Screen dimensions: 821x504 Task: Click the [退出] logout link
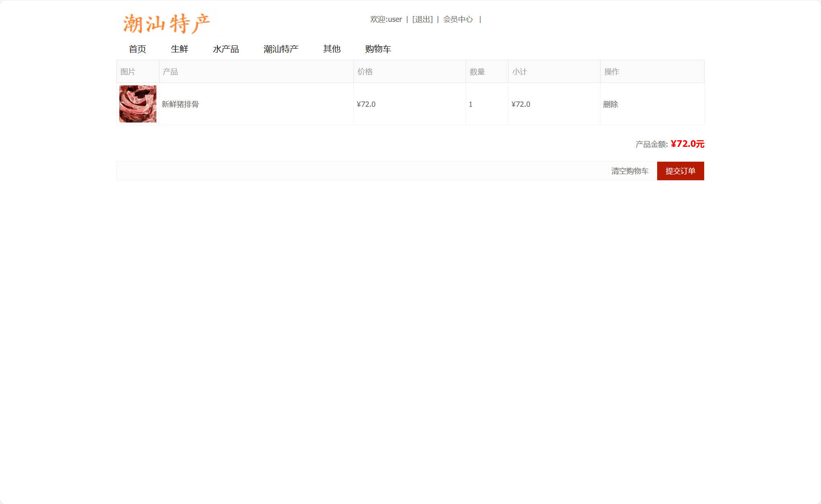[422, 19]
